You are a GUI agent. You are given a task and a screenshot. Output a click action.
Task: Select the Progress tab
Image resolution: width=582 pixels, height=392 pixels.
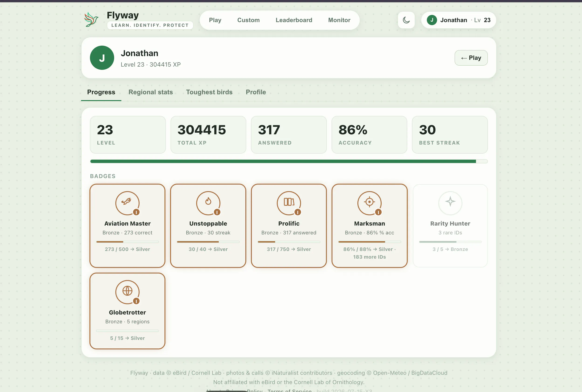pos(101,92)
